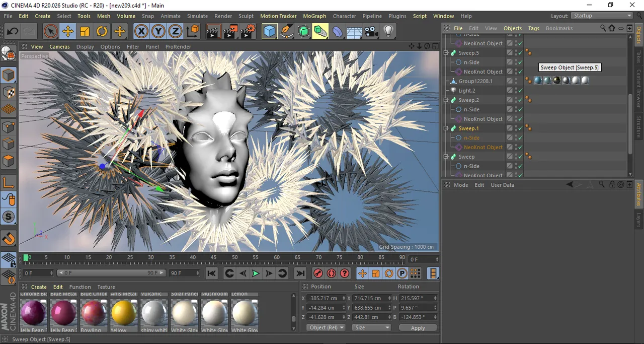Activate the Move tool
The image size is (644, 344).
point(67,32)
